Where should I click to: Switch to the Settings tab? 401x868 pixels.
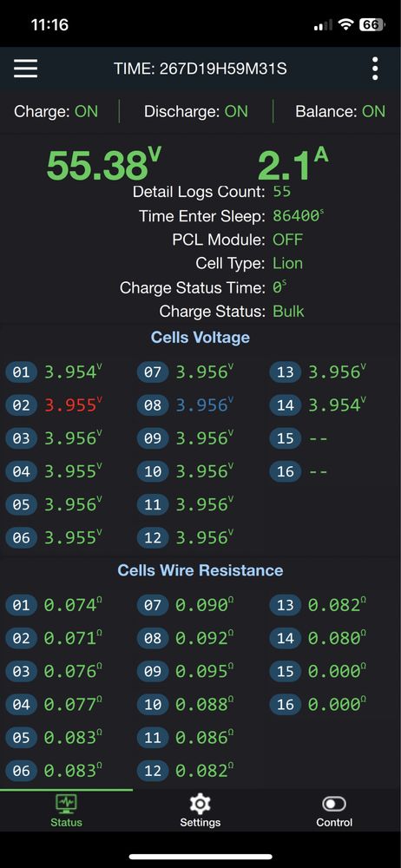[x=200, y=811]
